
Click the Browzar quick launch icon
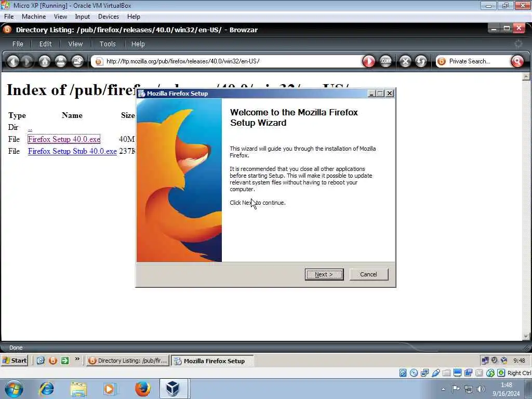(x=52, y=361)
